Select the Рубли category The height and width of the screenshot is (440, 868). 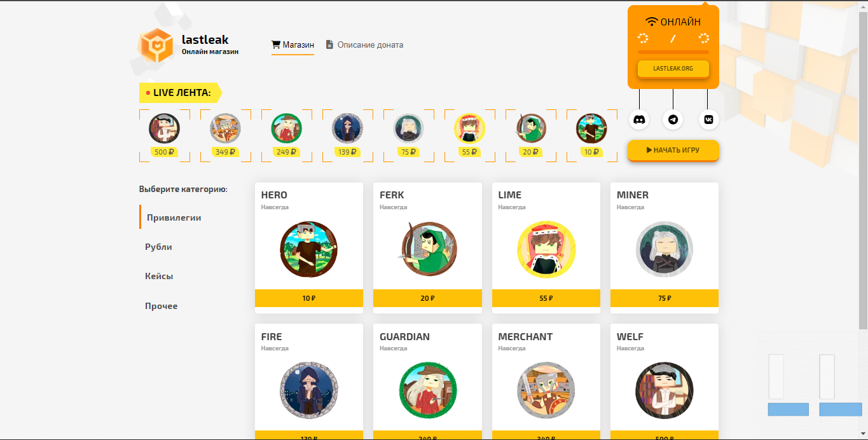(x=158, y=247)
